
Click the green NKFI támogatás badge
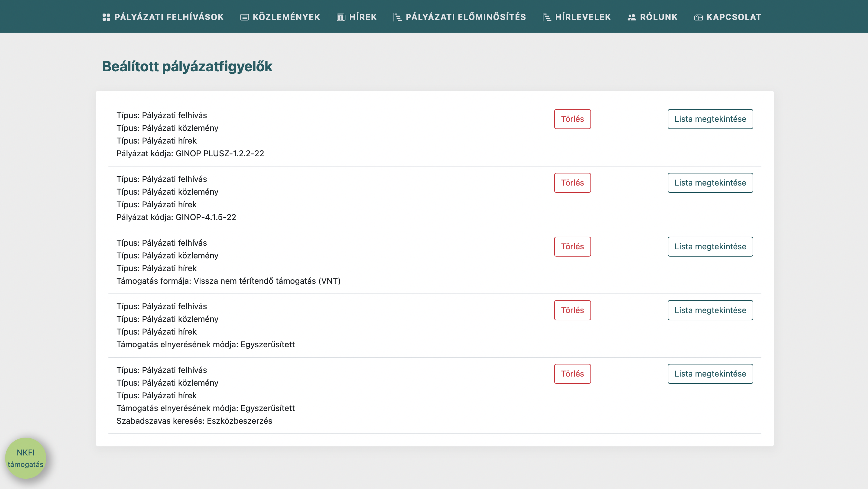pos(26,458)
